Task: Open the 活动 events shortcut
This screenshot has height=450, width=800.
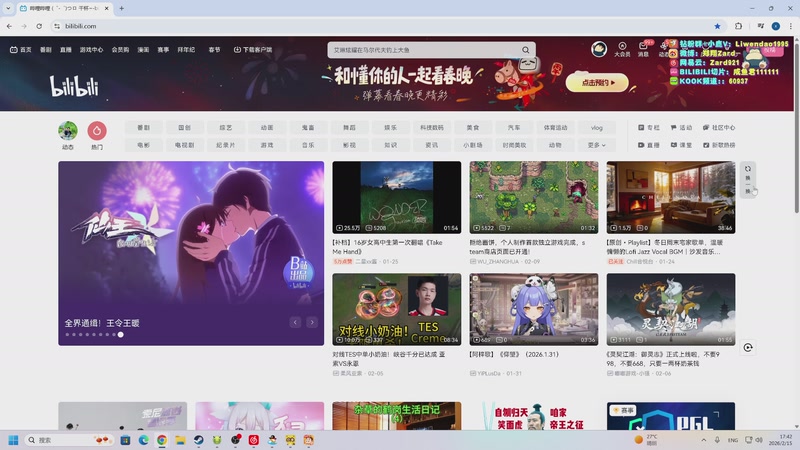Action: click(681, 128)
